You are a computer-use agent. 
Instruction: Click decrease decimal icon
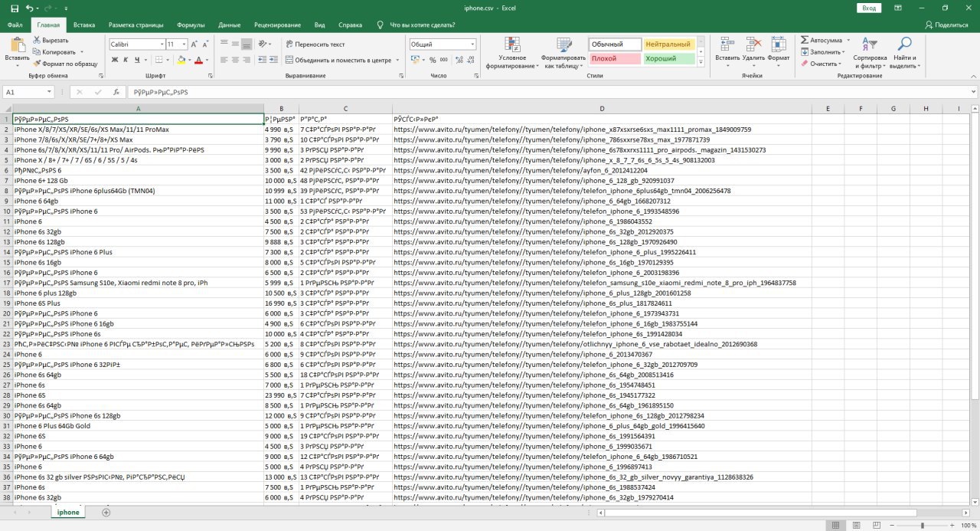[470, 60]
